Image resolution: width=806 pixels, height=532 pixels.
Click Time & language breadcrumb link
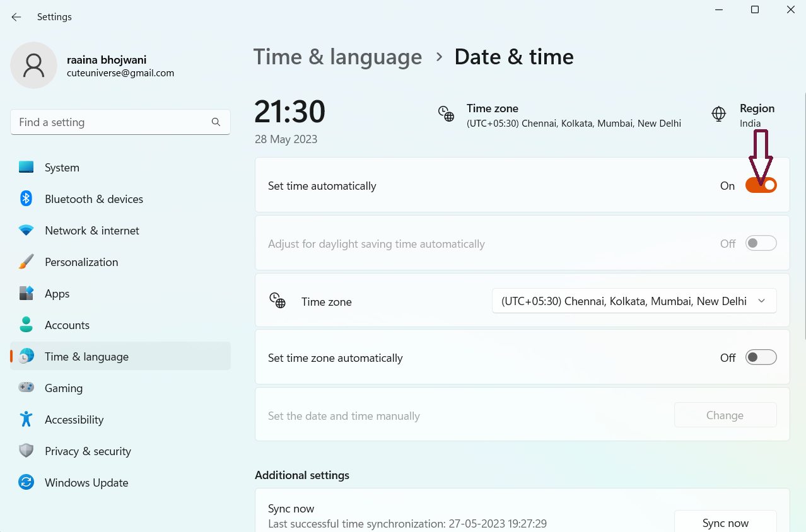point(337,57)
